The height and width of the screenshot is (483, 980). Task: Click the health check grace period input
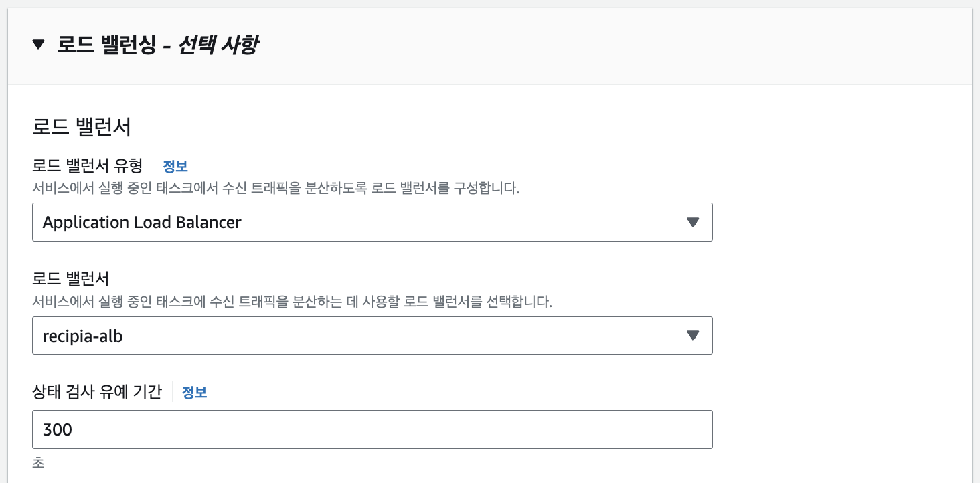(372, 429)
